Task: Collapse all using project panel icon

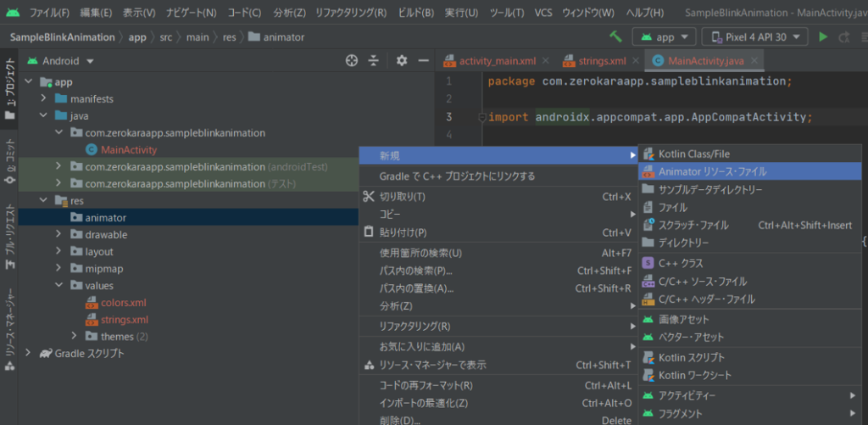Action: click(x=374, y=60)
